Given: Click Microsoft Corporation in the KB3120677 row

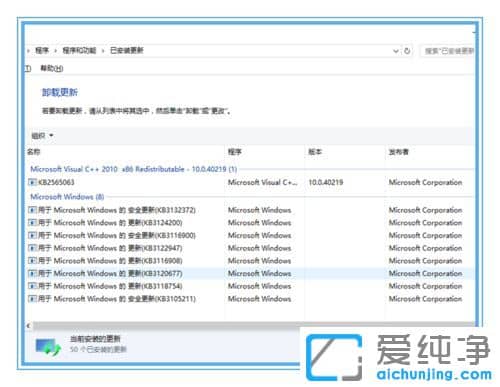Looking at the screenshot, I should [425, 273].
